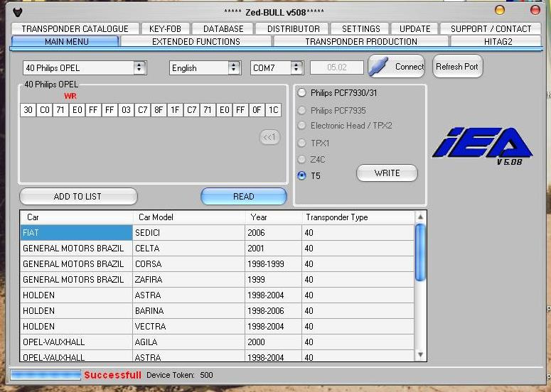551x392 pixels.
Task: Click the hex byte field 0F
Action: 257,110
